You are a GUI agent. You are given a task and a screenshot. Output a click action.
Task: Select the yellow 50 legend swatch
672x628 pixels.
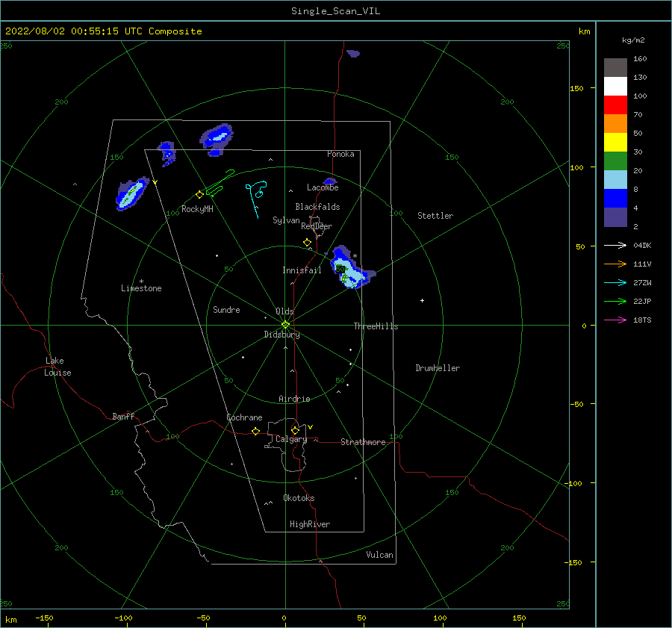click(x=615, y=143)
